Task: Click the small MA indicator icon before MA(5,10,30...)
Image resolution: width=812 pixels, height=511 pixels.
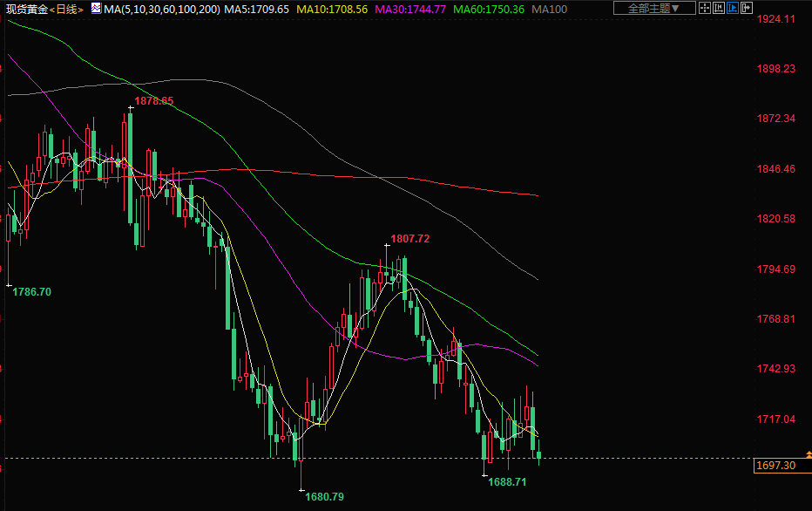Action: point(95,9)
